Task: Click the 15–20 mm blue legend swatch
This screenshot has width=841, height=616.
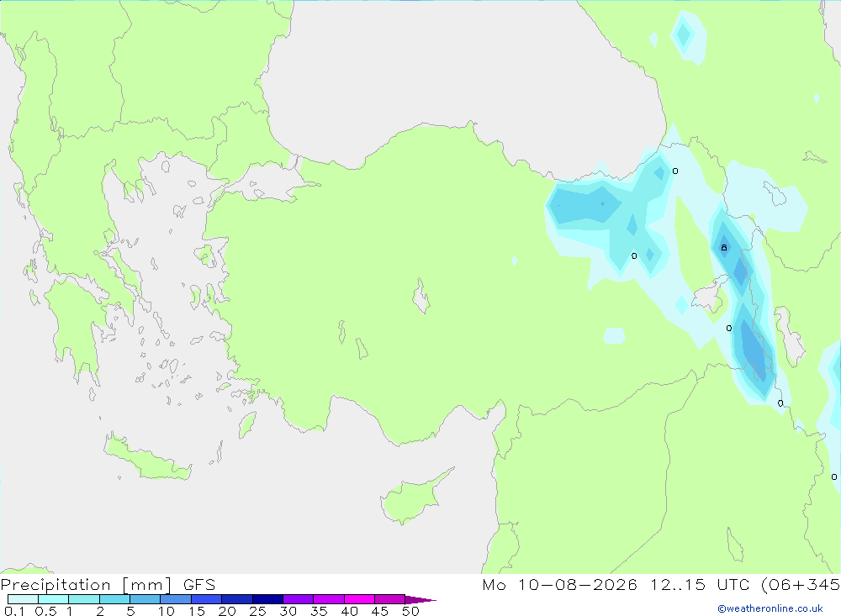Action: [207, 599]
